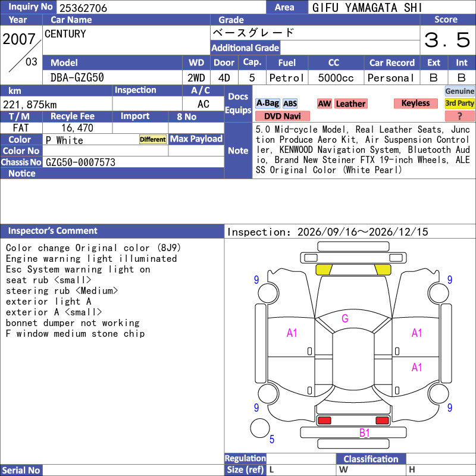Screen dimensions: 476x476
Task: Click the 3.5 score value
Action: tap(447, 40)
